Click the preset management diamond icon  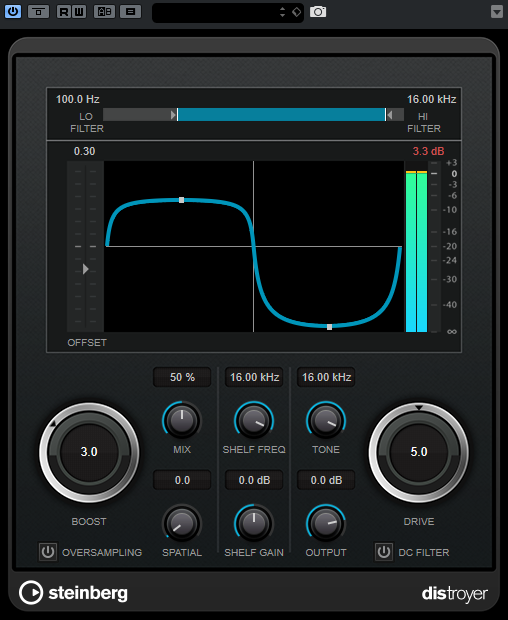click(296, 12)
